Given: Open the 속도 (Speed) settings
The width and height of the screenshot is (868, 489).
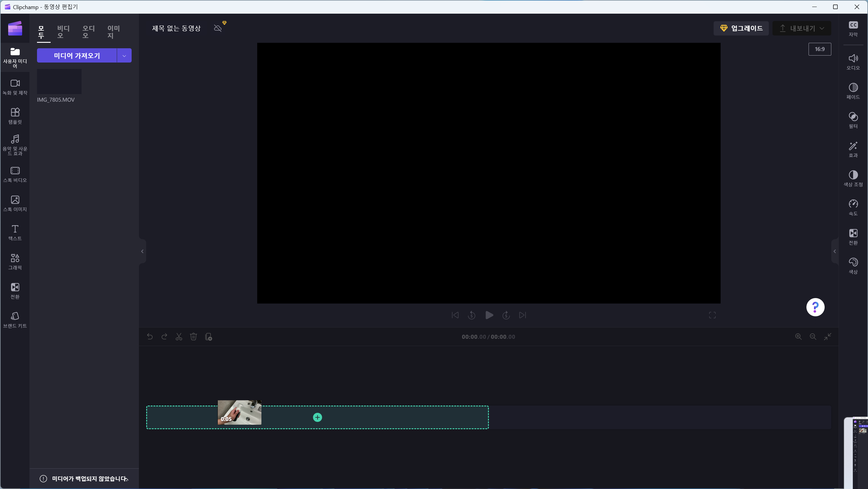Looking at the screenshot, I should [x=853, y=207].
